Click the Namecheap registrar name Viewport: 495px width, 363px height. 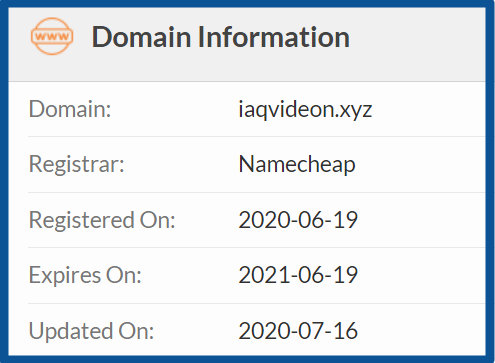(297, 164)
